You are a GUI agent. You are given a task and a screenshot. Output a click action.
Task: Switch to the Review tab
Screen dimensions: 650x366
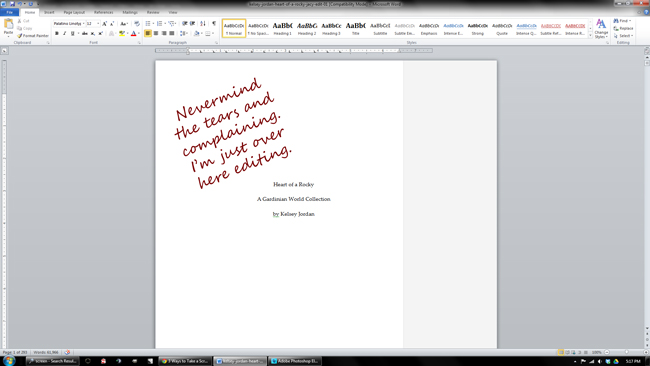click(x=153, y=12)
